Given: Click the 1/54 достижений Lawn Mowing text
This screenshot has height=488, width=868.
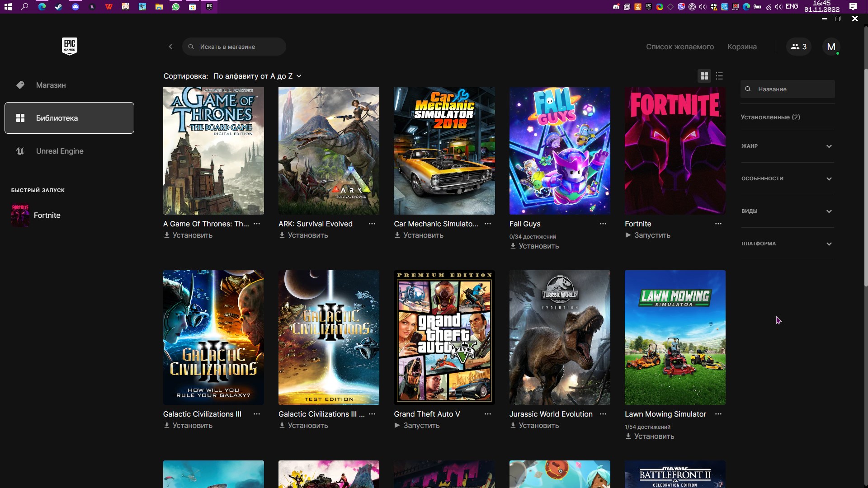Looking at the screenshot, I should tap(647, 427).
